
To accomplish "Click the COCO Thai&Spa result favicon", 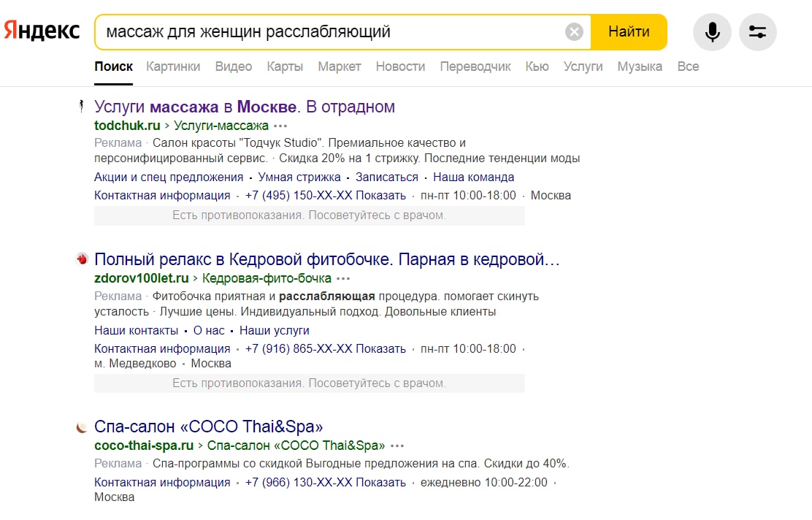I will pyautogui.click(x=81, y=427).
